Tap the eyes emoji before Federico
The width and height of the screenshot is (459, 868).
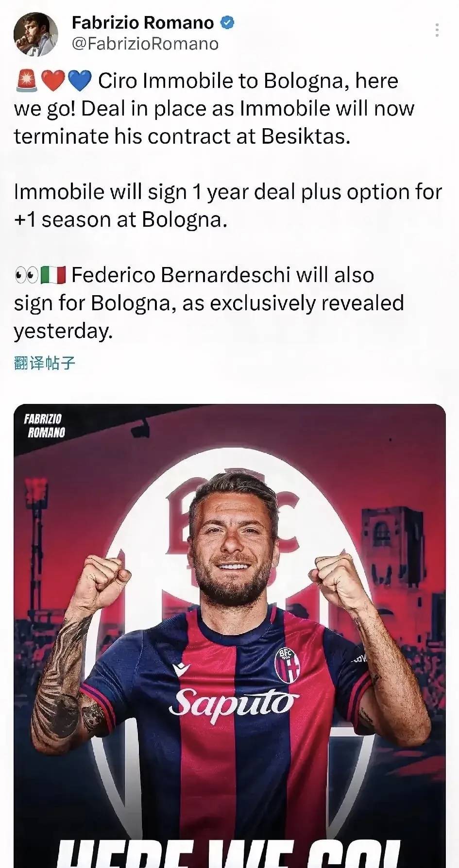pyautogui.click(x=26, y=275)
